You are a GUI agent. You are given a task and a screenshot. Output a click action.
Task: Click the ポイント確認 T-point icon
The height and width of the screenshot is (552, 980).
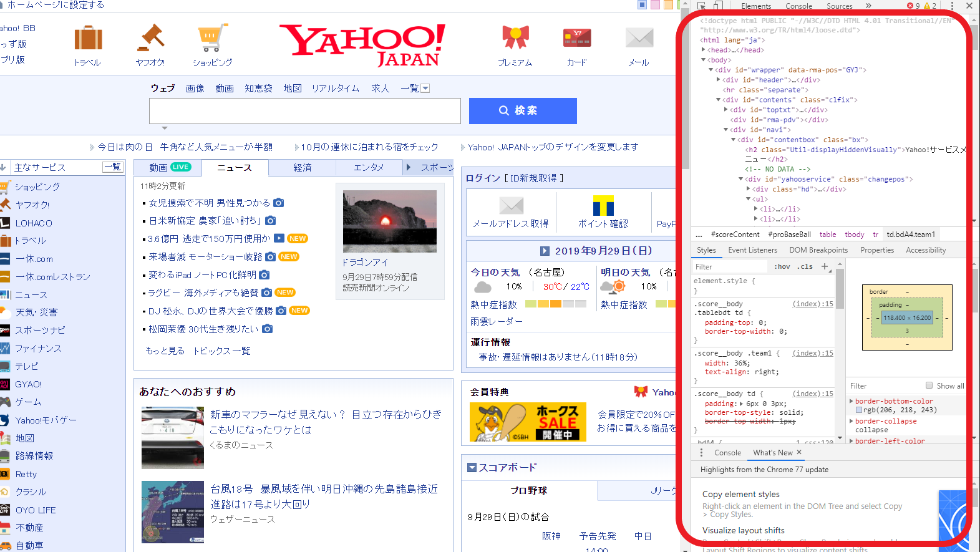[603, 205]
